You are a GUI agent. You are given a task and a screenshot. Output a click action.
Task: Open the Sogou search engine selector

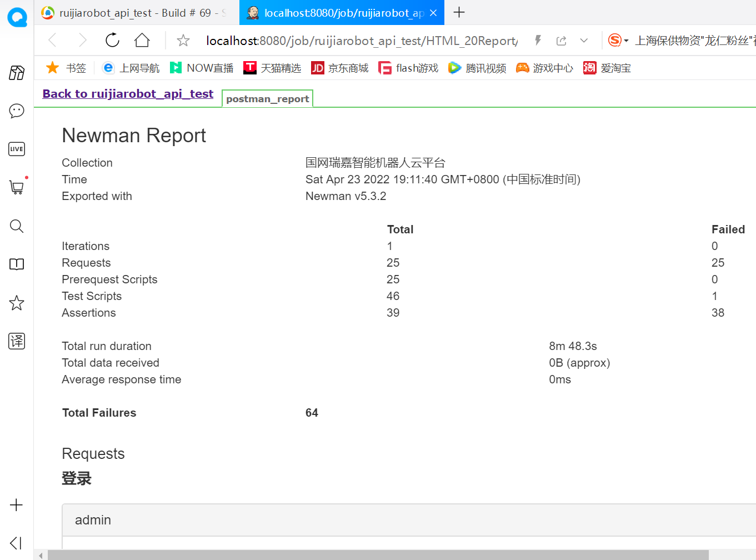(x=618, y=40)
